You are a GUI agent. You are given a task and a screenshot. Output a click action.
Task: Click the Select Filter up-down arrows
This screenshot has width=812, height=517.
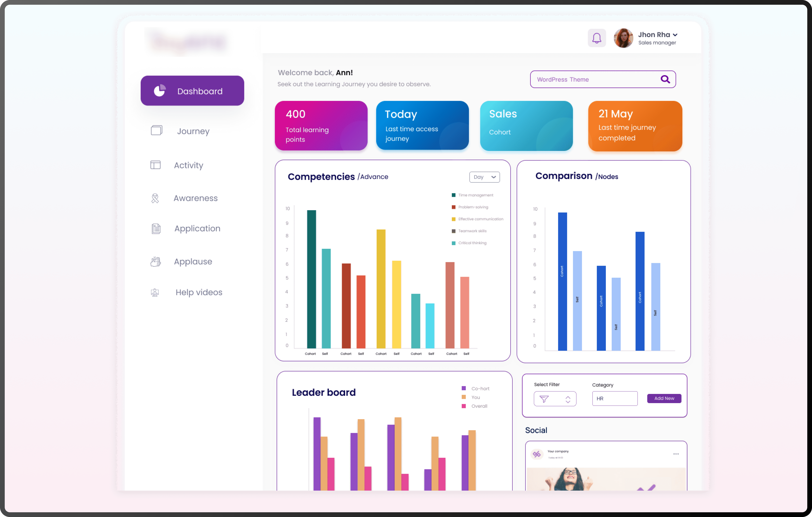click(568, 399)
